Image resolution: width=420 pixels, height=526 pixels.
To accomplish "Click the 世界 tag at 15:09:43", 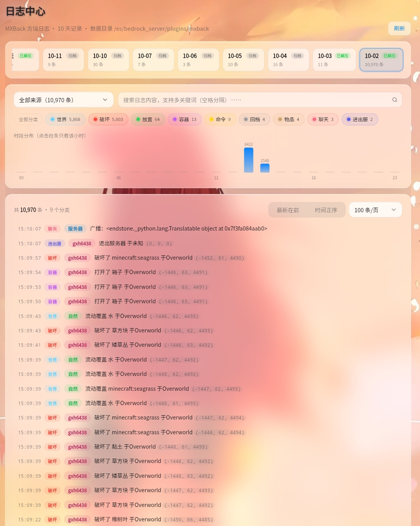I will point(52,316).
